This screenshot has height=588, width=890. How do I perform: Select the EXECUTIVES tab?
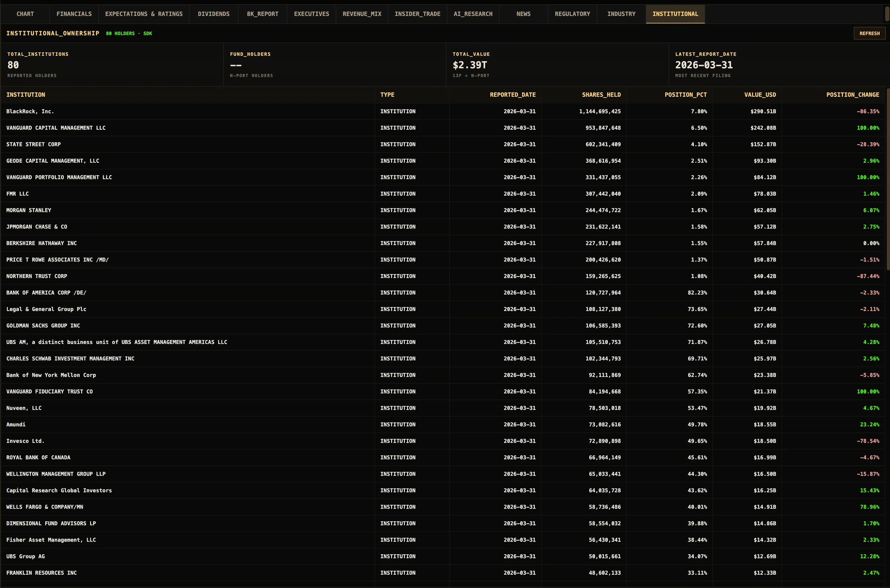(x=311, y=14)
